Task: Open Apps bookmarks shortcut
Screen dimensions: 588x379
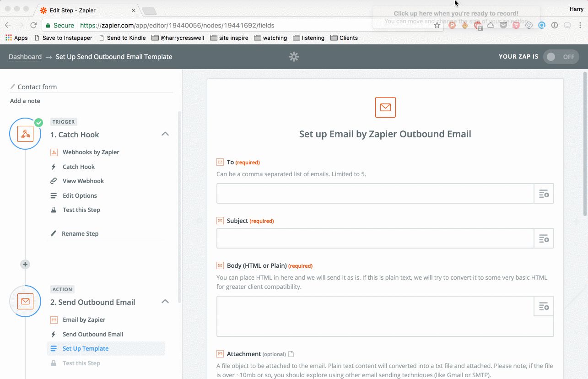Action: 16,38
